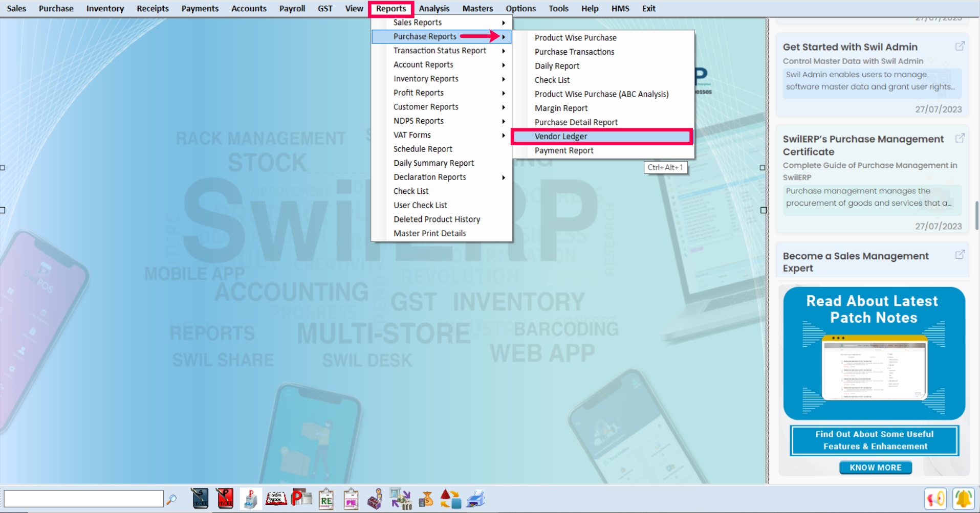This screenshot has height=513, width=980.
Task: Open the Payroll menu
Action: click(292, 8)
